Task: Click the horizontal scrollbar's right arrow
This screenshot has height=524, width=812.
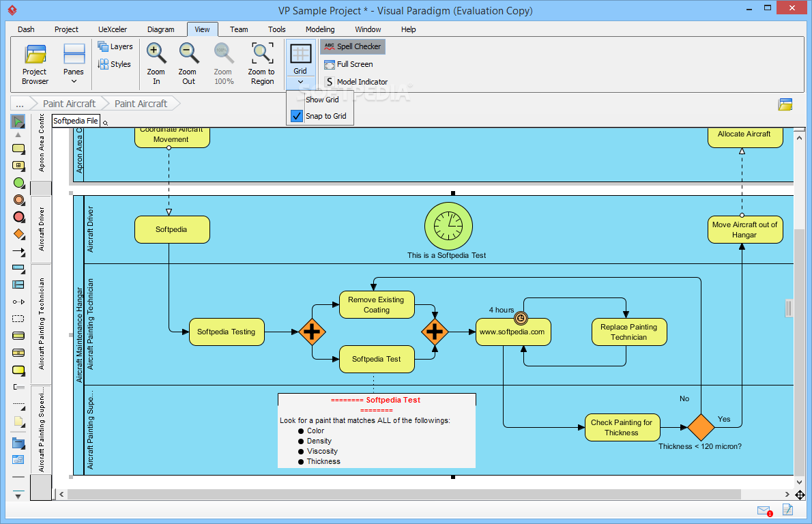Action: point(787,495)
